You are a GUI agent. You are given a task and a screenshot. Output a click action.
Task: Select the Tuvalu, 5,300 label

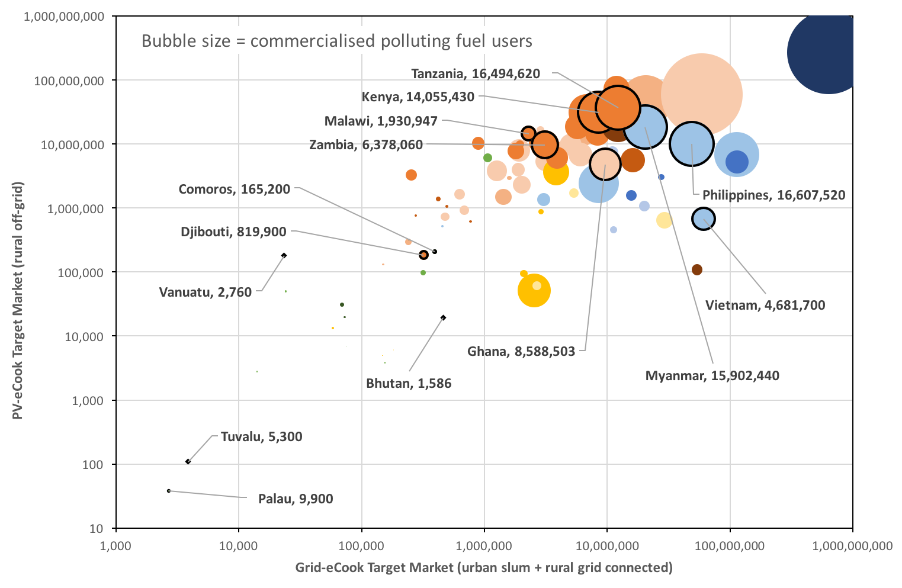(261, 437)
